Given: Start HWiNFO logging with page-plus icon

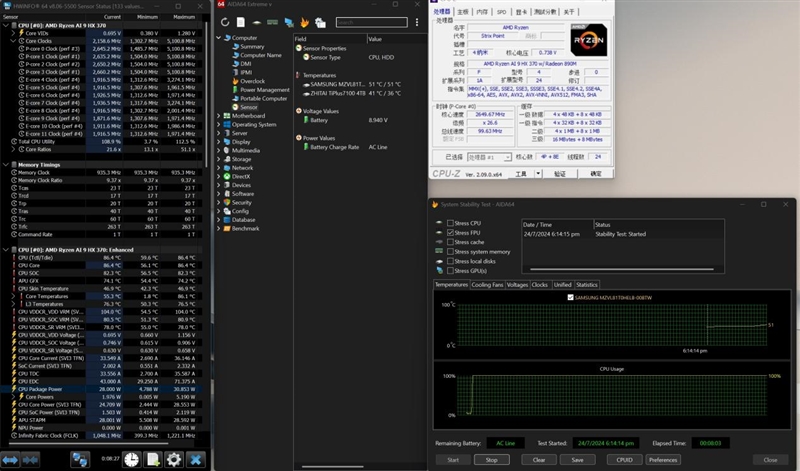Looking at the screenshot, I should (x=153, y=460).
